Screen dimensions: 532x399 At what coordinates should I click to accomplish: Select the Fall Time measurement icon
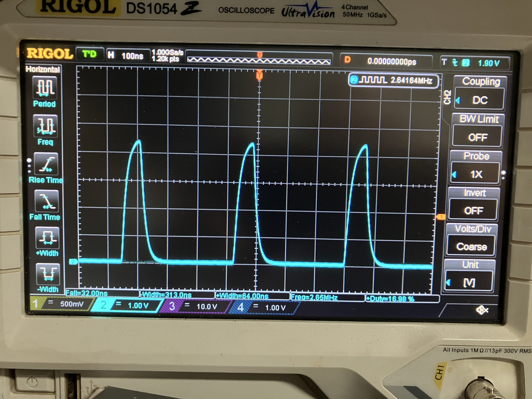click(x=47, y=201)
